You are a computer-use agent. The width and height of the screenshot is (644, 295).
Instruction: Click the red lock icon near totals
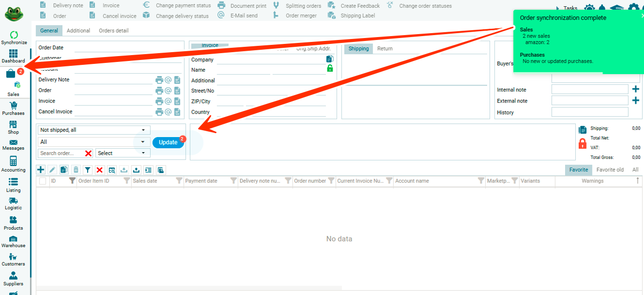pos(582,143)
